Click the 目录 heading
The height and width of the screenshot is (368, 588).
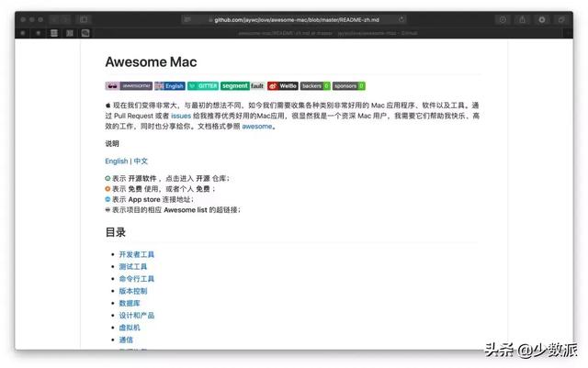click(115, 232)
